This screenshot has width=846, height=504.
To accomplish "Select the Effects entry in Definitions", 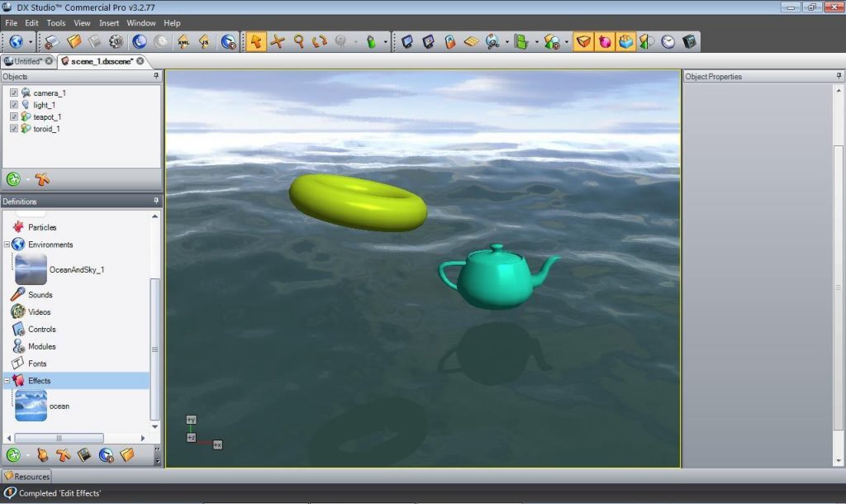I will coord(38,380).
